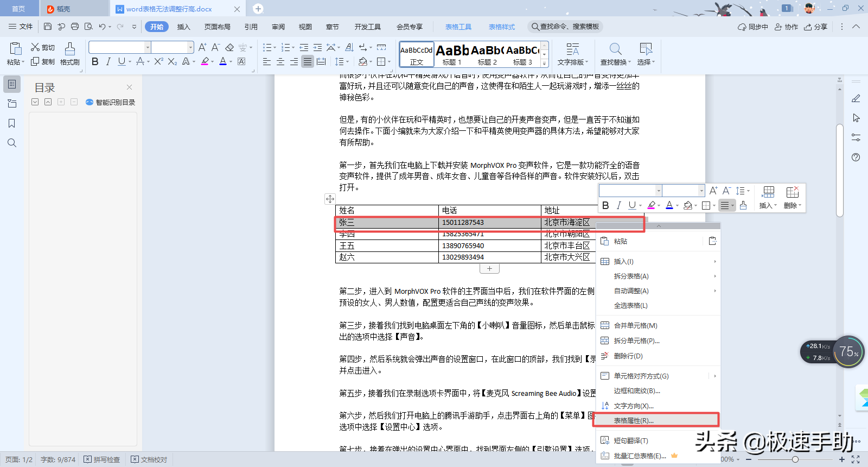Click the tab stops ruler icon in ribbon

[381, 47]
